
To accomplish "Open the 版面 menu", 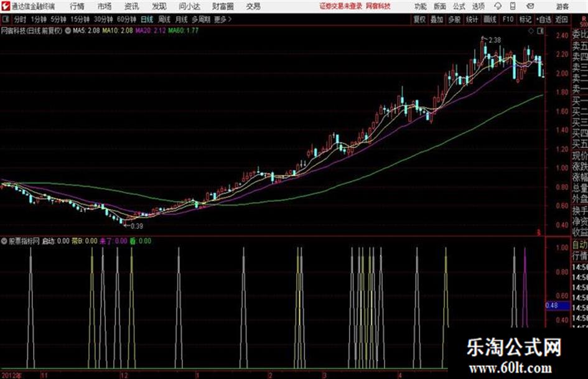I will (x=439, y=6).
